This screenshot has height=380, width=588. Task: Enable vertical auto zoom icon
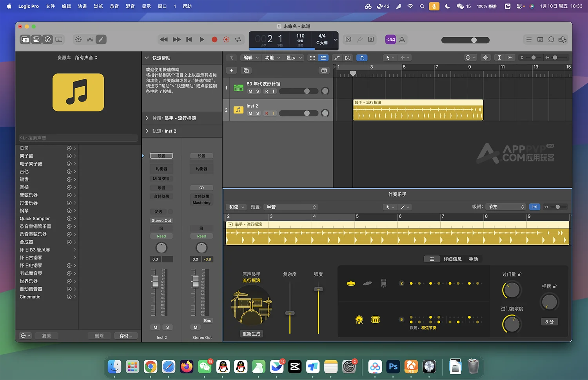point(499,58)
